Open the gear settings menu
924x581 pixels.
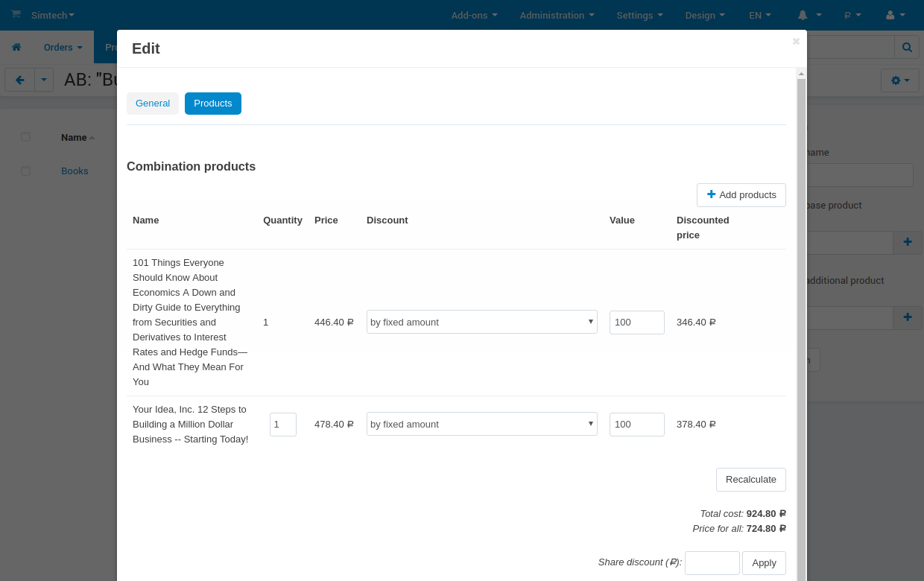click(899, 80)
